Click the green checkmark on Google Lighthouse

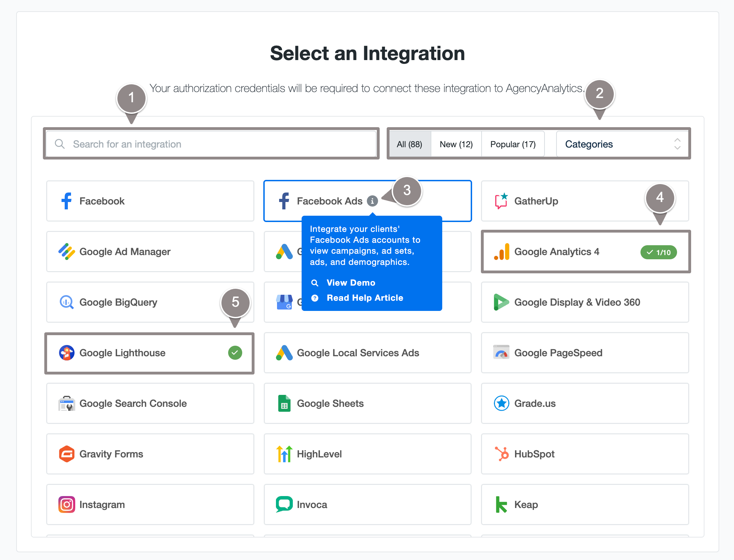[235, 353]
